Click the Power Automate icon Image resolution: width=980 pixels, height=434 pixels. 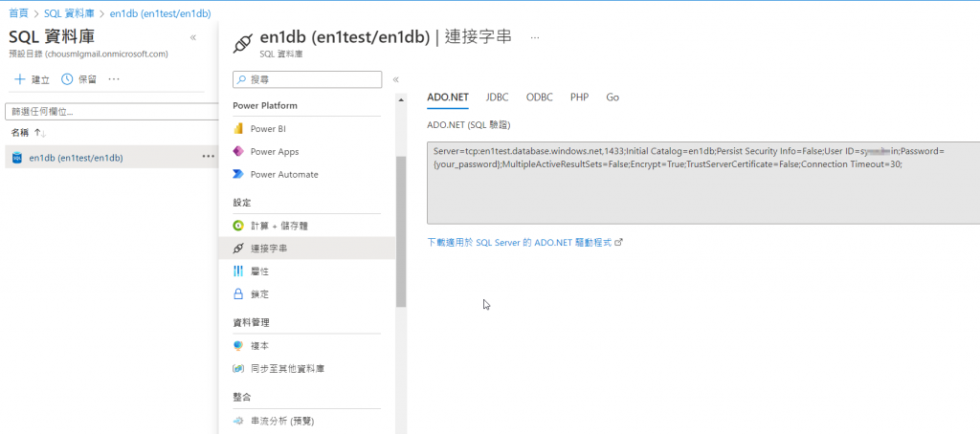click(x=238, y=174)
